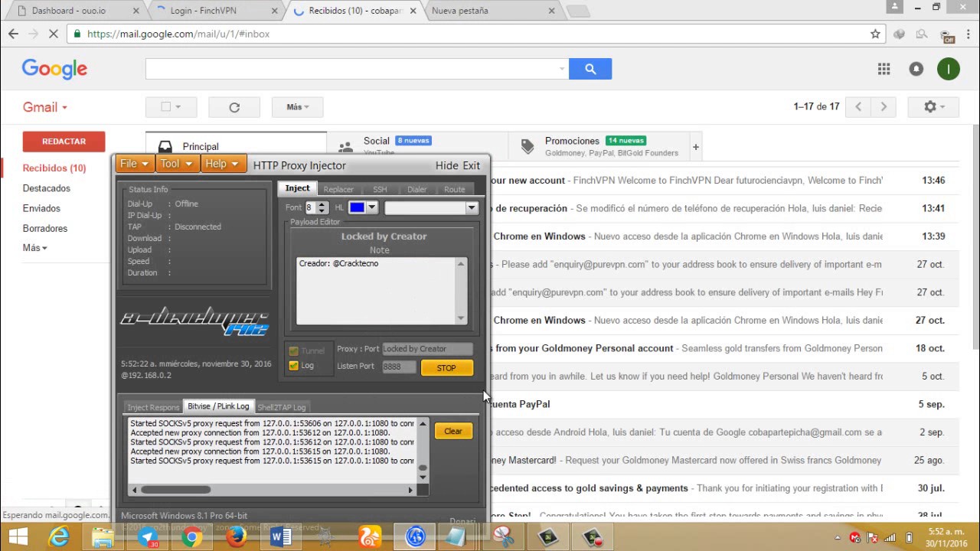Click the blue Gmail search button
This screenshot has height=551, width=980.
[x=590, y=69]
